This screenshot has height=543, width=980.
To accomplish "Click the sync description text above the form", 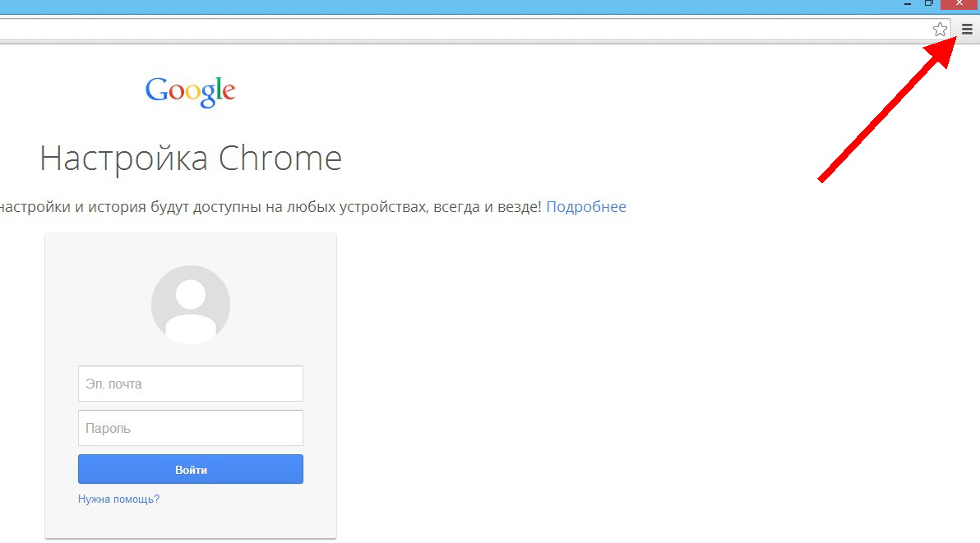I will tap(271, 206).
